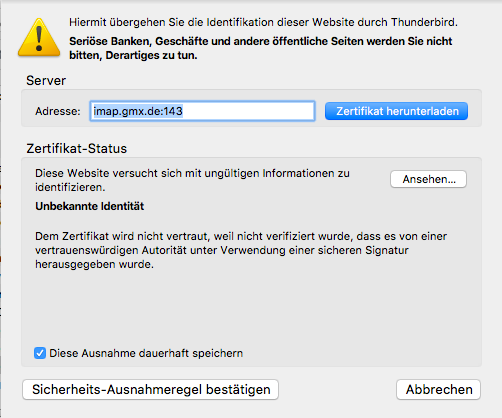
Task: Click the 'Diese Ausnahme dauerhaft speichern' label text
Action: coord(146,353)
